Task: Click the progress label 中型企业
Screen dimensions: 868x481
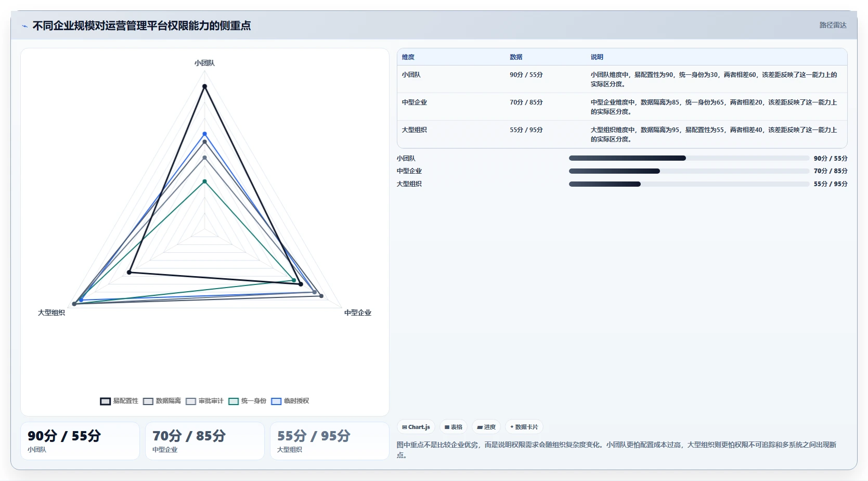Action: pos(409,171)
